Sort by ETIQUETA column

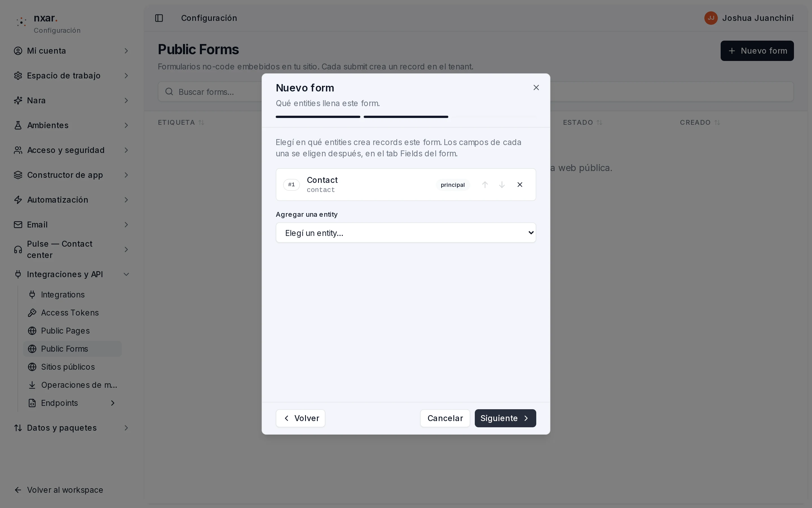pyautogui.click(x=181, y=123)
